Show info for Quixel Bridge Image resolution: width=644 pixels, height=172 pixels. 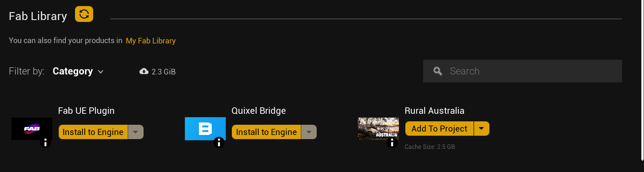[x=219, y=143]
